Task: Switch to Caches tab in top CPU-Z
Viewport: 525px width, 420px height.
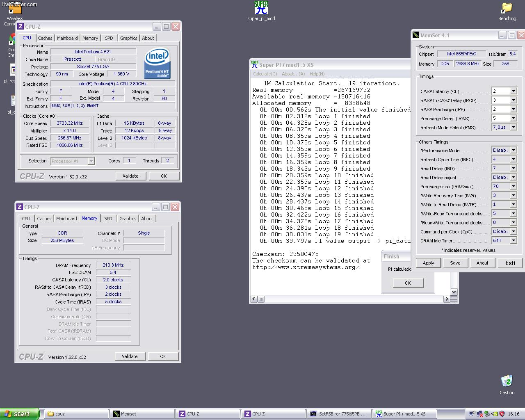Action: (45, 38)
